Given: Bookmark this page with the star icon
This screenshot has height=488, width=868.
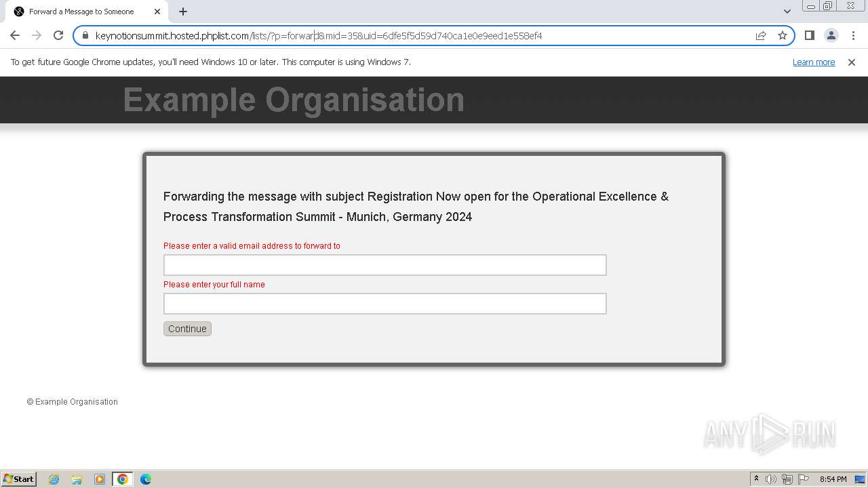Looking at the screenshot, I should pyautogui.click(x=783, y=35).
